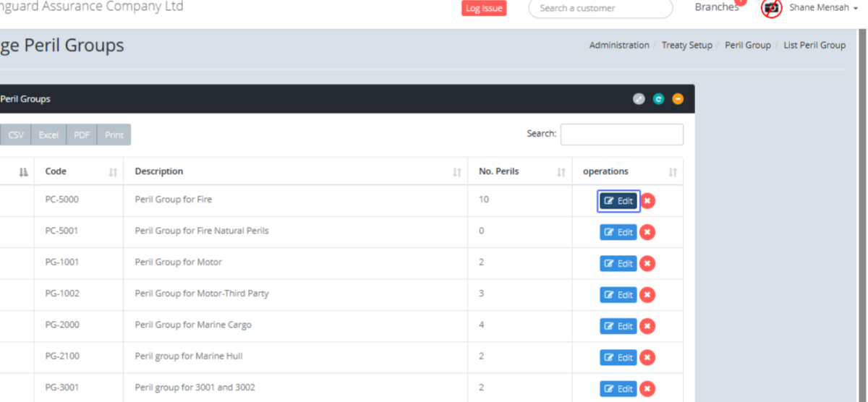Delete the PG-2100 Marine Hull row
The width and height of the screenshot is (868, 402).
pos(648,357)
